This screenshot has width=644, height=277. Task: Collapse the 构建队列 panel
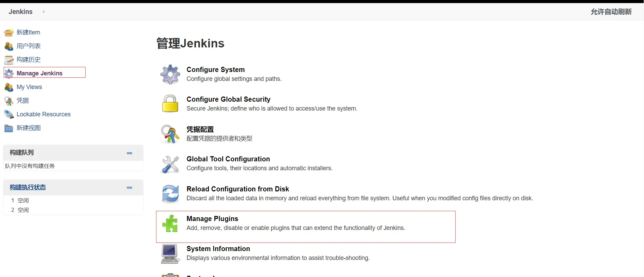click(x=129, y=153)
